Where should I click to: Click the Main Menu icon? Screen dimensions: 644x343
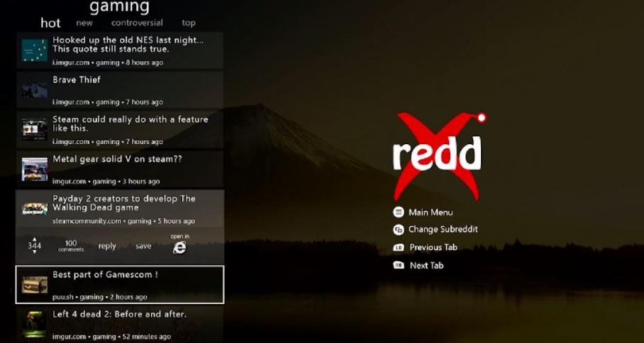(399, 212)
